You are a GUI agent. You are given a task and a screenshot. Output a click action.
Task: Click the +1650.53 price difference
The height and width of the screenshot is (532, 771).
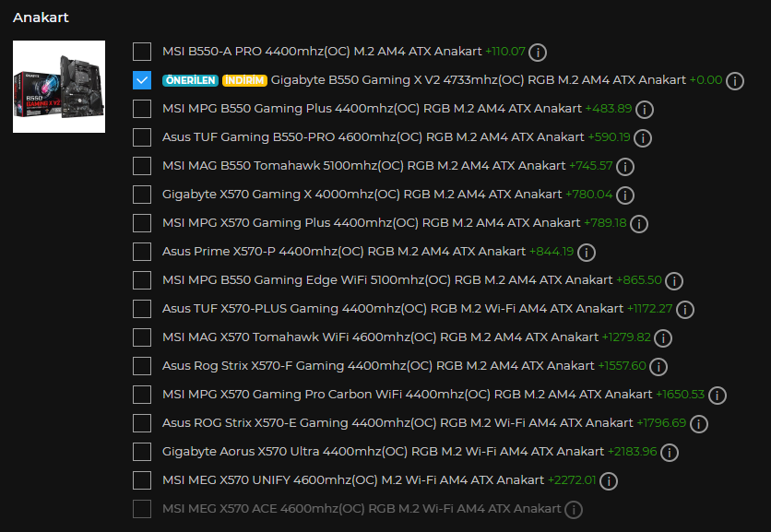pos(680,394)
